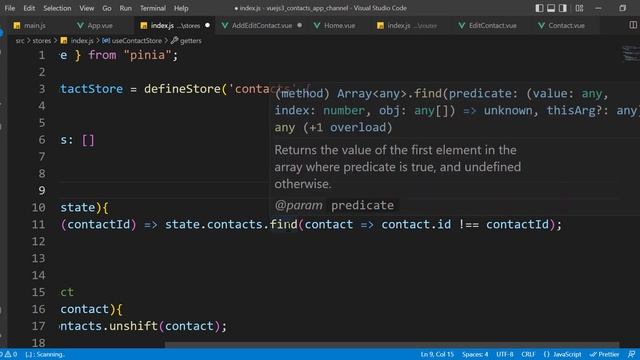Switch to the Contact.vue tab
This screenshot has height=360, width=640.
(x=566, y=25)
